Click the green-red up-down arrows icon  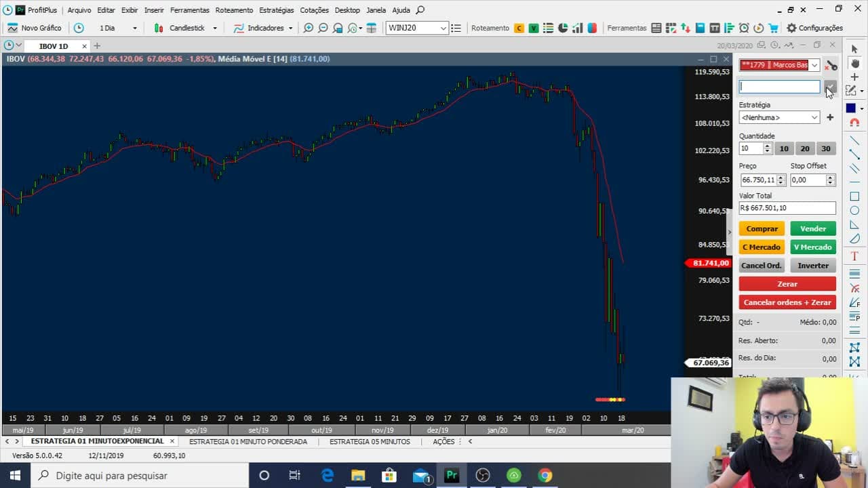(x=686, y=28)
